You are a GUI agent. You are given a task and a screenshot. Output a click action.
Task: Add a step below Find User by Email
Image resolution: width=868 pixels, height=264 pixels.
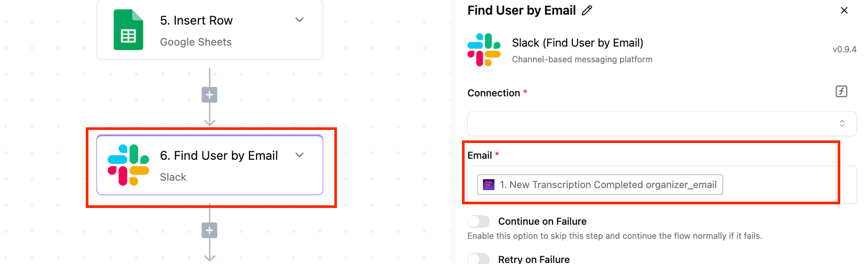point(209,230)
